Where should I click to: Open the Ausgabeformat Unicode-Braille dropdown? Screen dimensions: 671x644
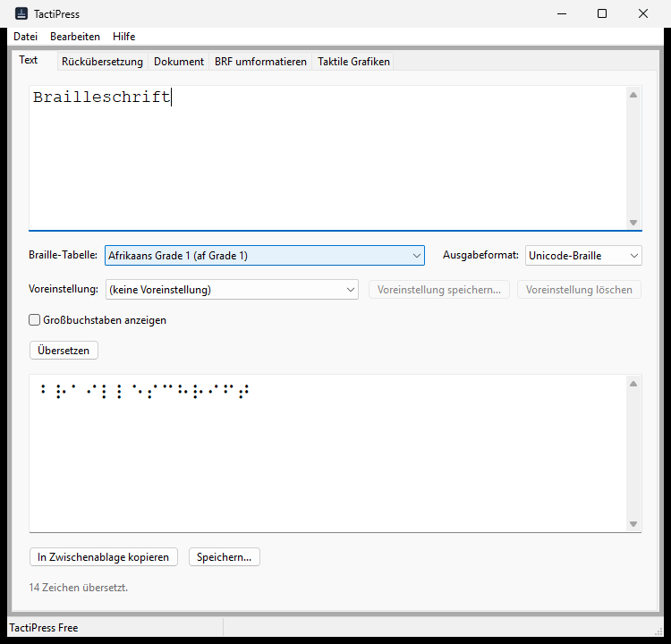583,256
